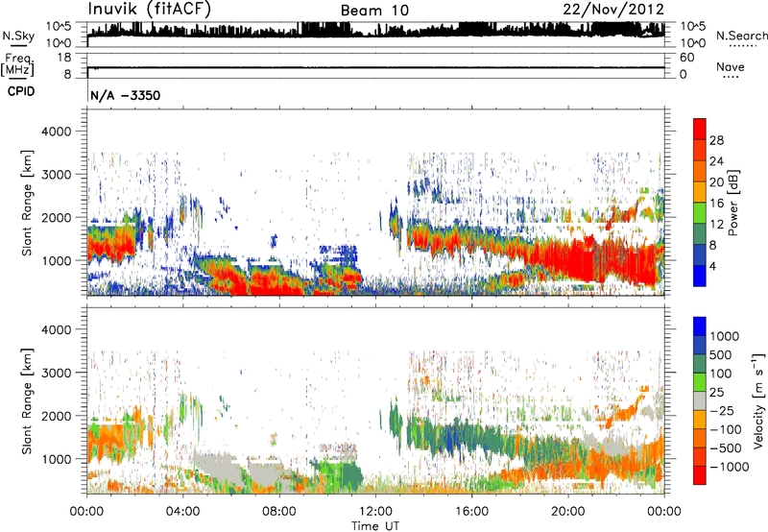Click the 'Beam 10' heading
The width and height of the screenshot is (768, 532).
pyautogui.click(x=374, y=11)
